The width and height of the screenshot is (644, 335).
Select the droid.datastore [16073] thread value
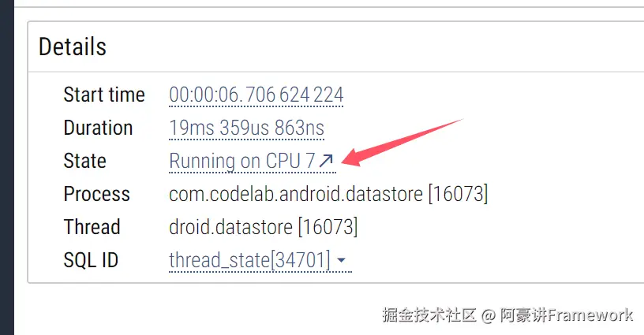[x=264, y=228]
